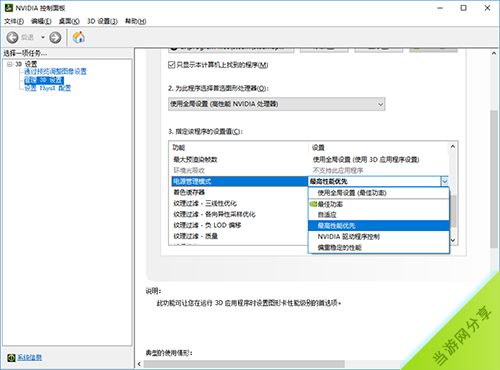This screenshot has width=500, height=370.
Task: Open the 帮助(H) menu
Action: 135,21
